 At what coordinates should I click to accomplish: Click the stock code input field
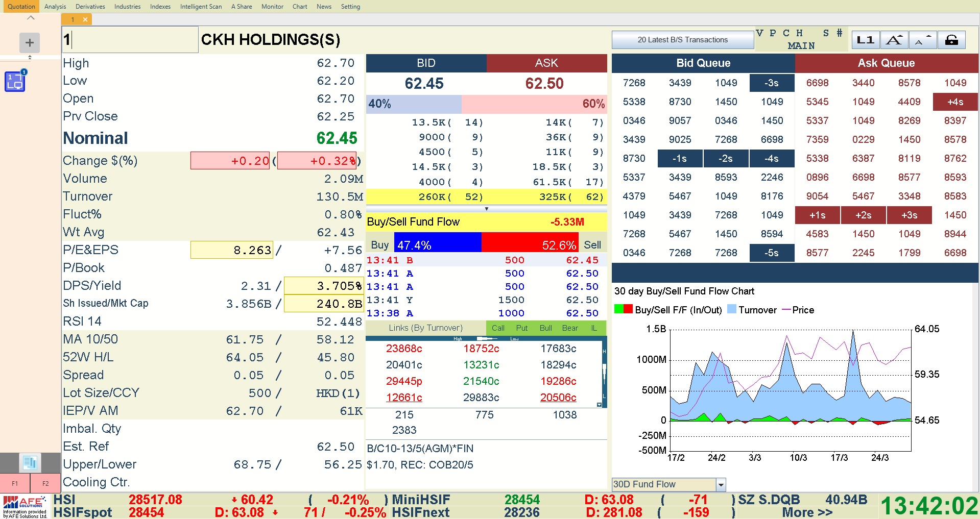coord(130,39)
